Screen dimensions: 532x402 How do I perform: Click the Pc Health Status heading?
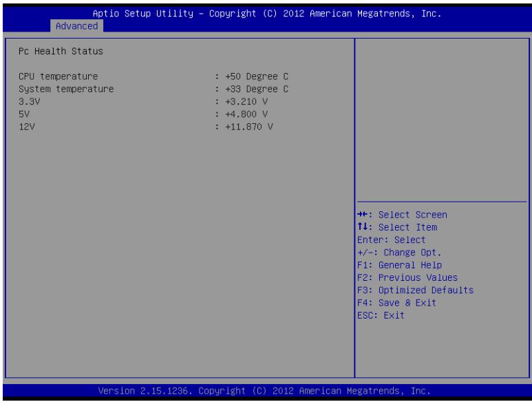pyautogui.click(x=61, y=51)
